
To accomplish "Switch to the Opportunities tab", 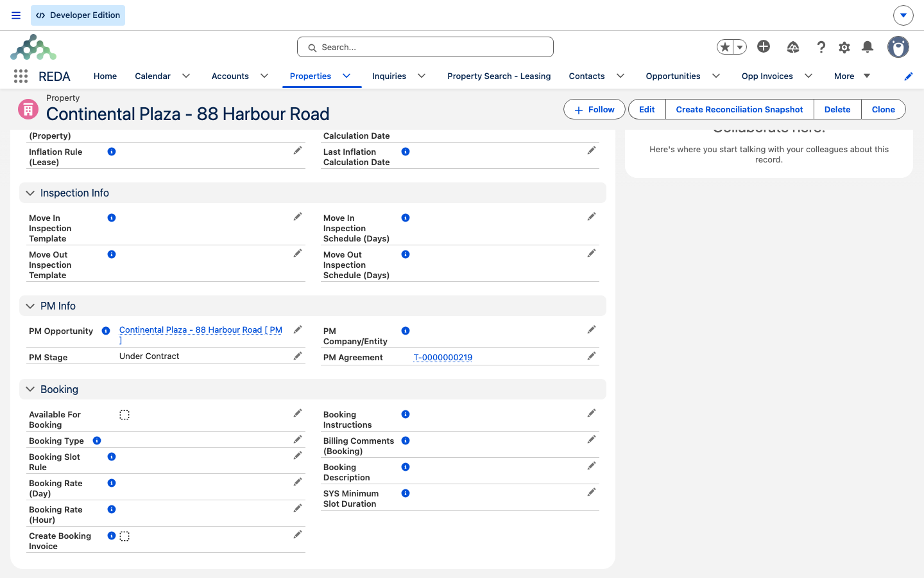I will 673,76.
